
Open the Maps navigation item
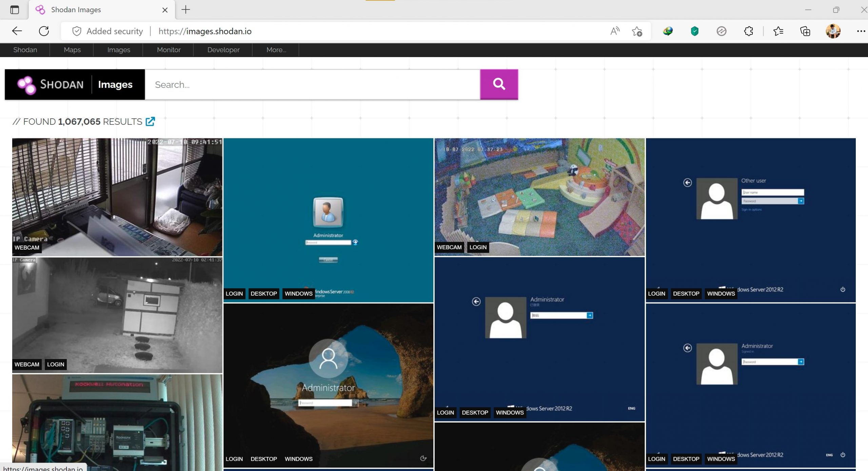(x=72, y=50)
